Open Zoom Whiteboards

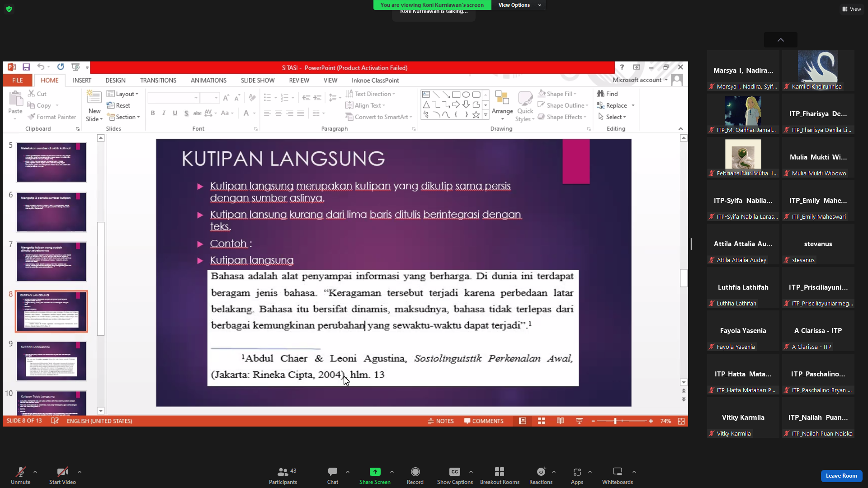pyautogui.click(x=617, y=475)
